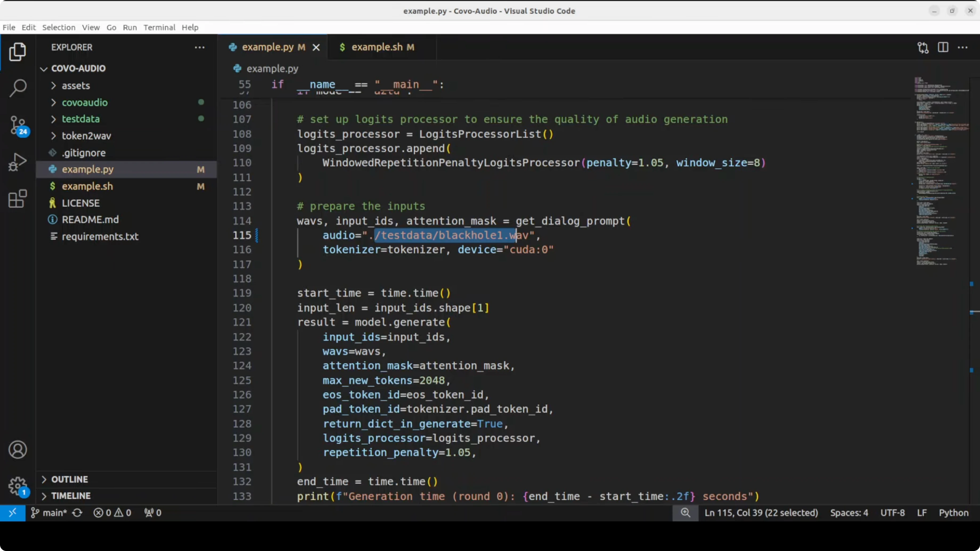Open README.md in the explorer
Screen dimensions: 980x551
(x=90, y=219)
